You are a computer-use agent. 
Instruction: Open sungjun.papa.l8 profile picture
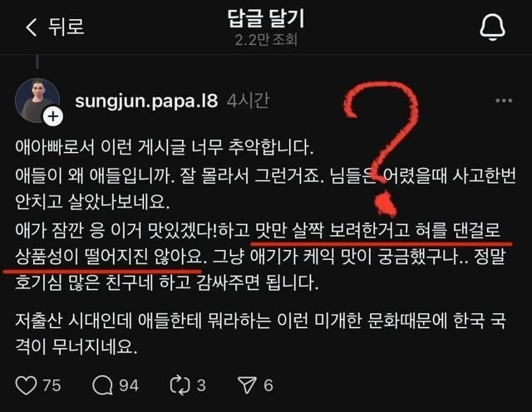pyautogui.click(x=37, y=101)
